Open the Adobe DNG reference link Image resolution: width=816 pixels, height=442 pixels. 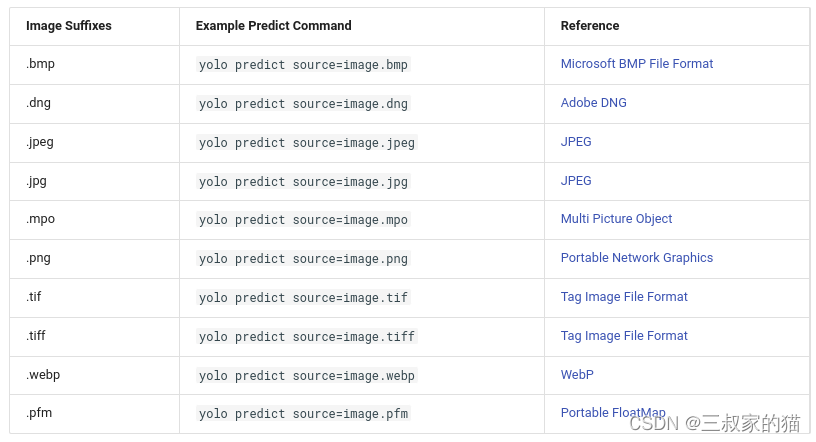(x=593, y=103)
